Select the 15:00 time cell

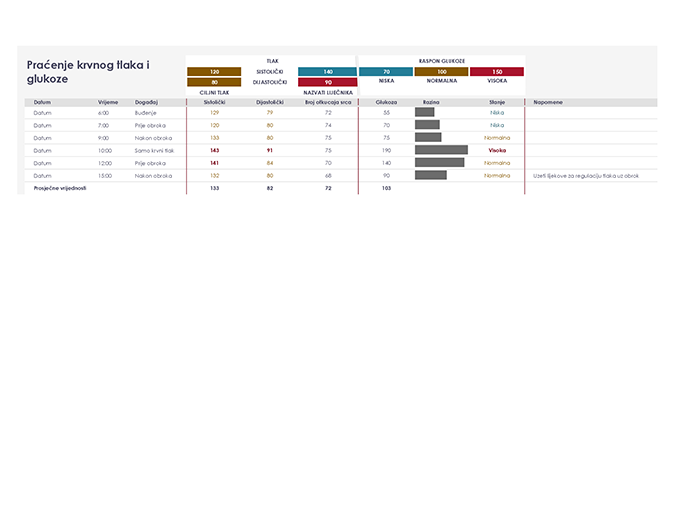click(105, 176)
